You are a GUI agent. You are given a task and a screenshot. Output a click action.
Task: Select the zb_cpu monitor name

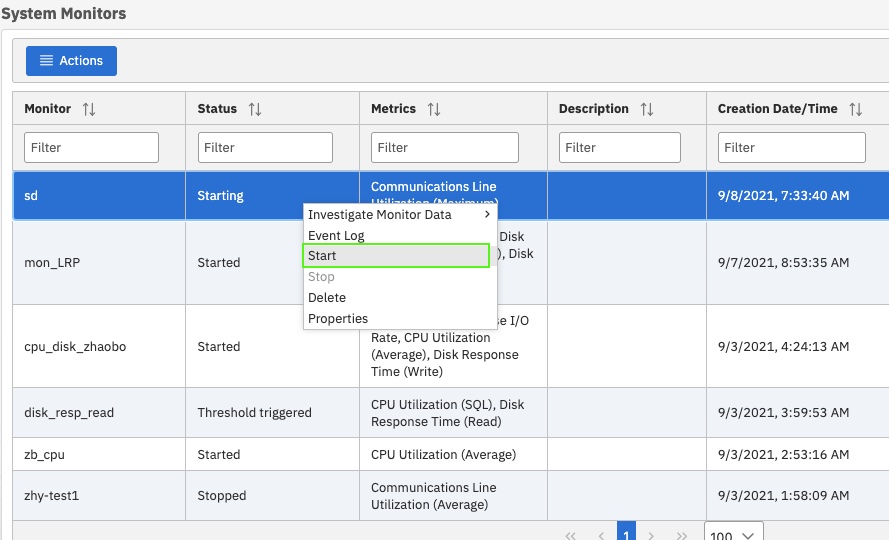pyautogui.click(x=44, y=454)
